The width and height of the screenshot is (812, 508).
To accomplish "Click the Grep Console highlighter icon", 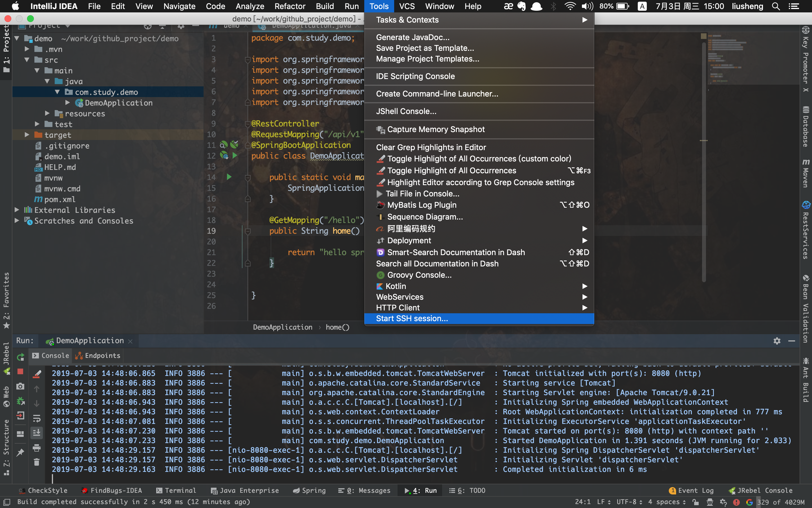I will tap(37, 374).
